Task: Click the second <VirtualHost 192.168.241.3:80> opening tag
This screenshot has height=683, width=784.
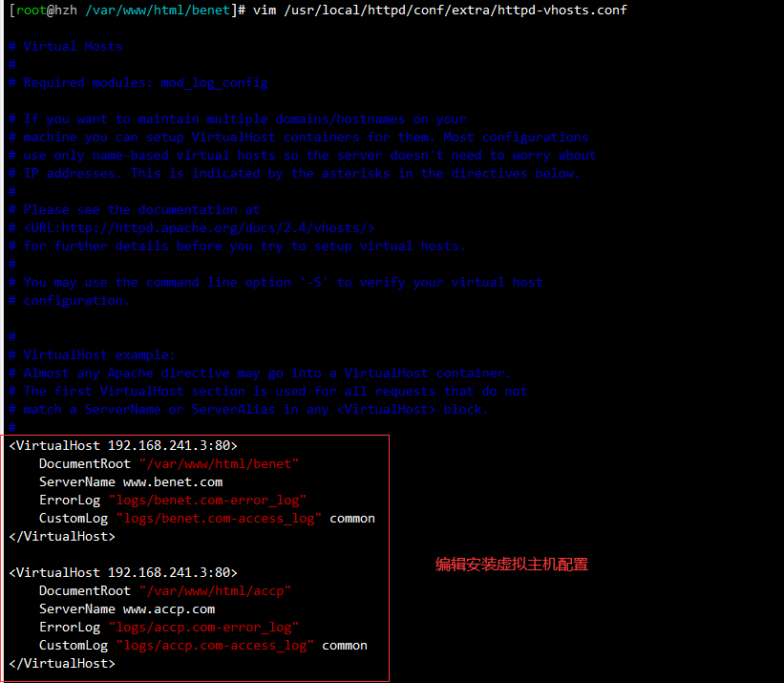Action: point(123,572)
